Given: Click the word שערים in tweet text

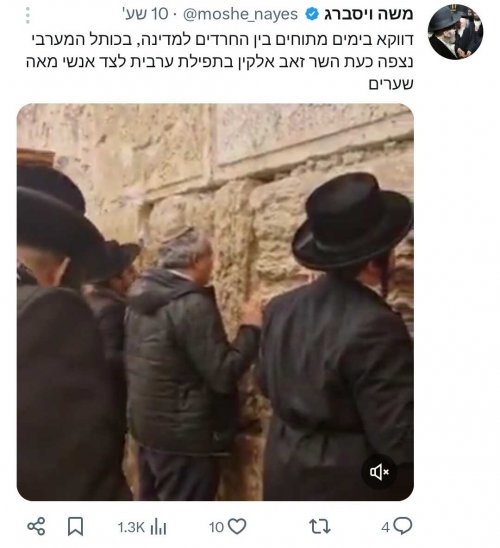Looking at the screenshot, I should [x=391, y=84].
